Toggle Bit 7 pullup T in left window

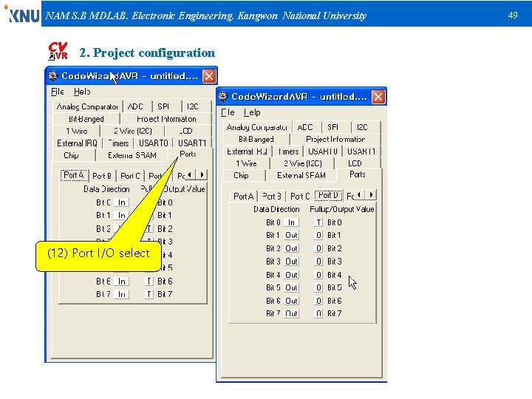point(149,294)
